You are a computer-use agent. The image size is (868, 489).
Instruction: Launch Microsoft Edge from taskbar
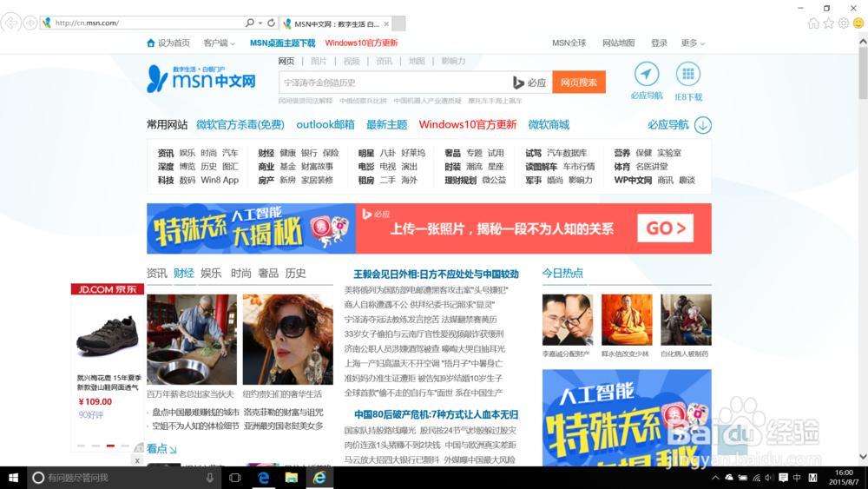264,478
